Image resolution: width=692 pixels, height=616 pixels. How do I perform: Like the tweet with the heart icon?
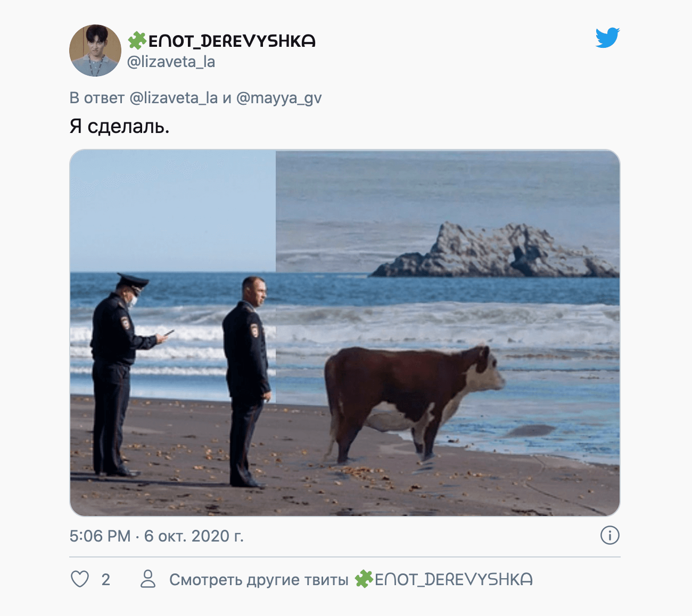click(80, 579)
